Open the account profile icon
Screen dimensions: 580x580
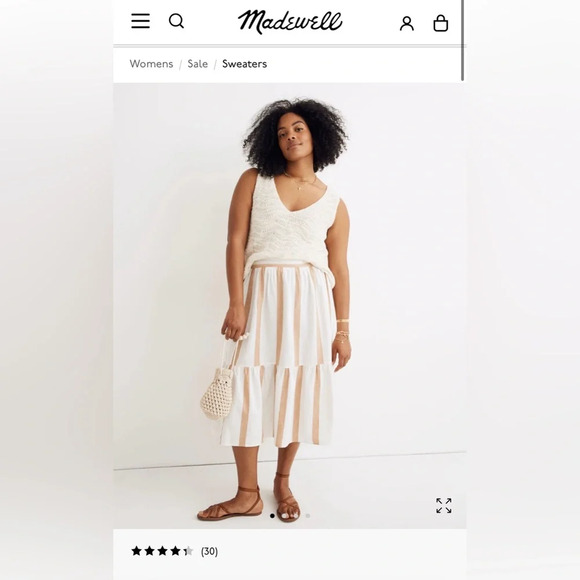(407, 24)
